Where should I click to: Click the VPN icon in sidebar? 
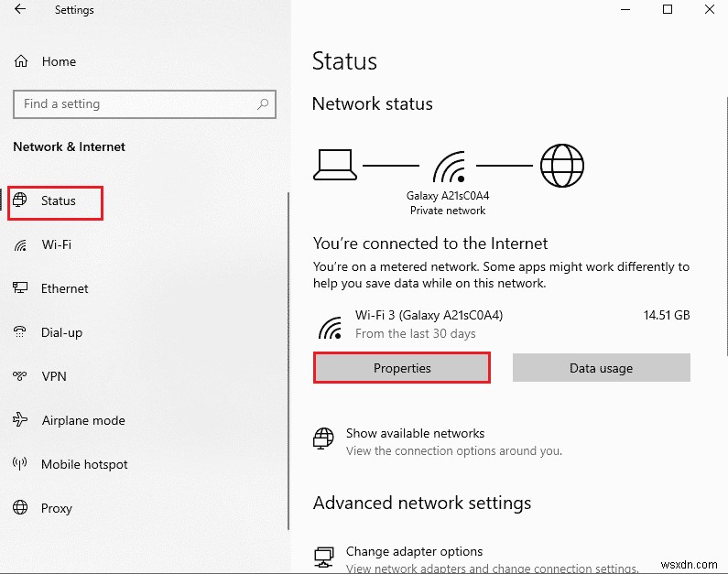coord(21,376)
